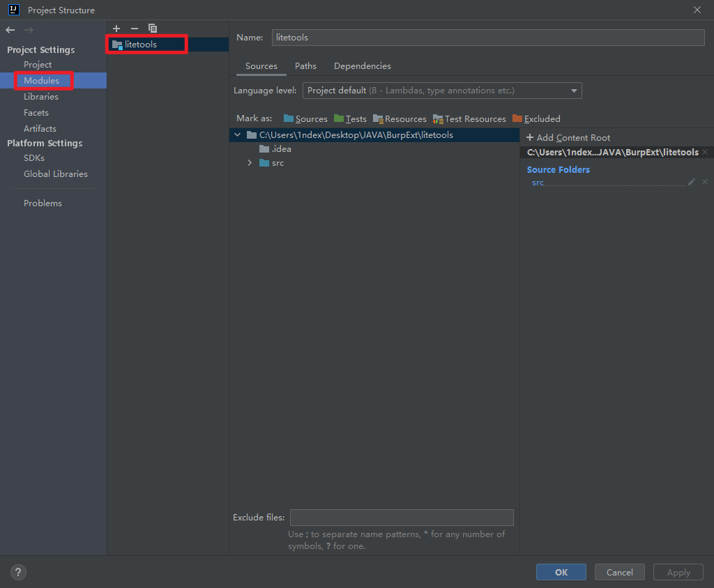Open the Language level dropdown
The width and height of the screenshot is (714, 588).
click(442, 91)
